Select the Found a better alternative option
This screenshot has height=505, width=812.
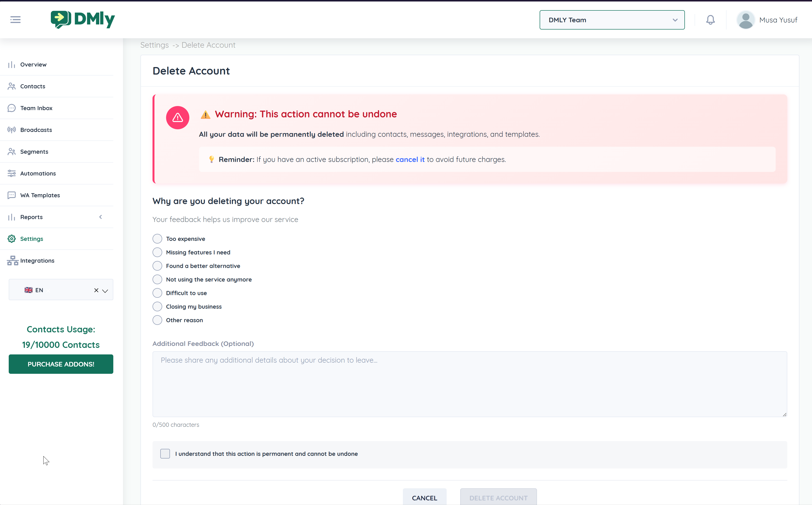coord(157,266)
